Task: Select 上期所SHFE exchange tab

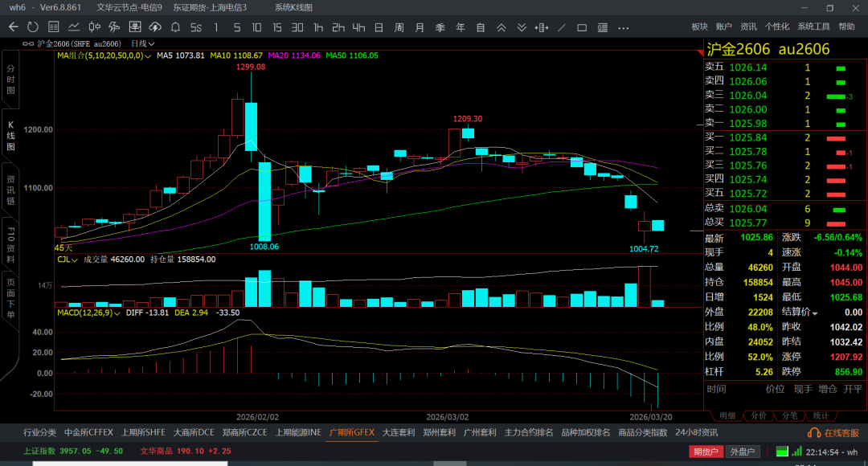Action: click(x=143, y=432)
